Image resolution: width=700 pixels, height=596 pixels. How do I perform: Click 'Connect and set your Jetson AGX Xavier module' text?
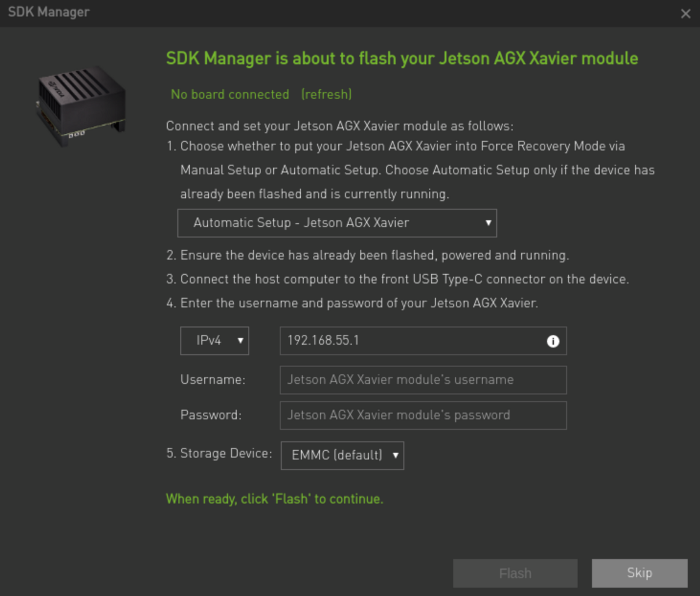[x=340, y=126]
